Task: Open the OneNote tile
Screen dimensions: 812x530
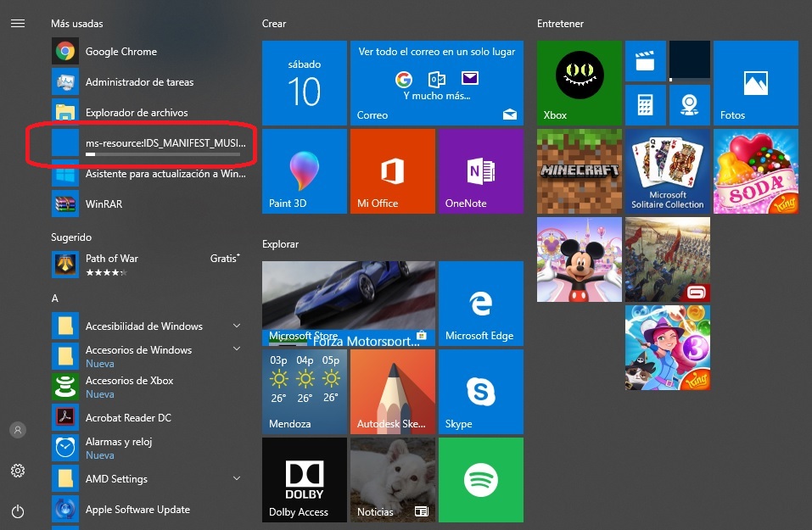Action: pyautogui.click(x=481, y=171)
